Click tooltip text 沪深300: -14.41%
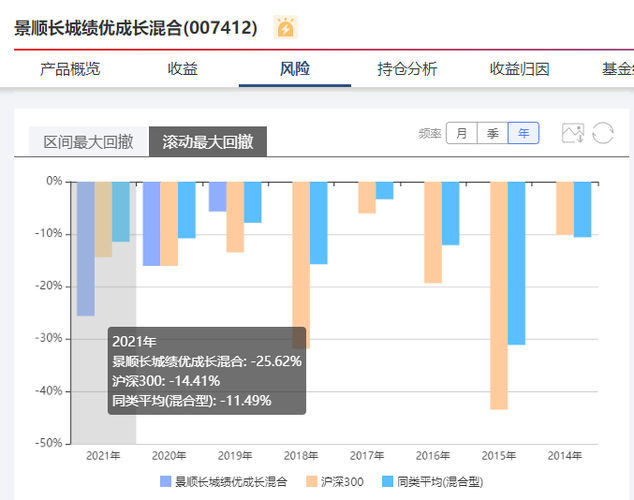Viewport: 634px width, 500px height. point(166,381)
